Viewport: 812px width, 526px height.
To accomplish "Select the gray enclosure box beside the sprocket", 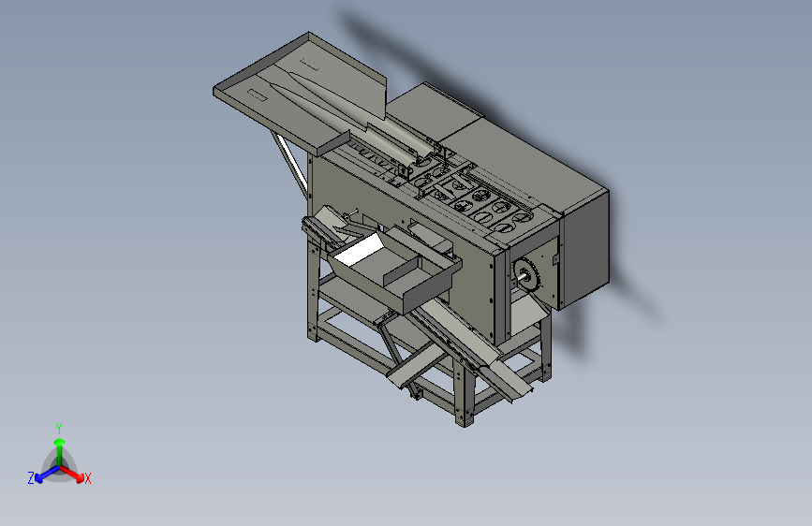I will click(585, 249).
